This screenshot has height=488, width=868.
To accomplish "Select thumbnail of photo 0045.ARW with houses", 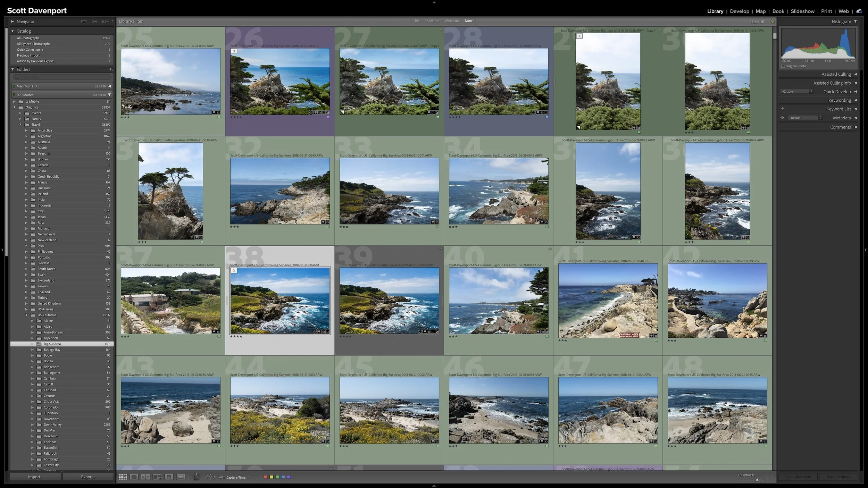I will click(x=170, y=301).
